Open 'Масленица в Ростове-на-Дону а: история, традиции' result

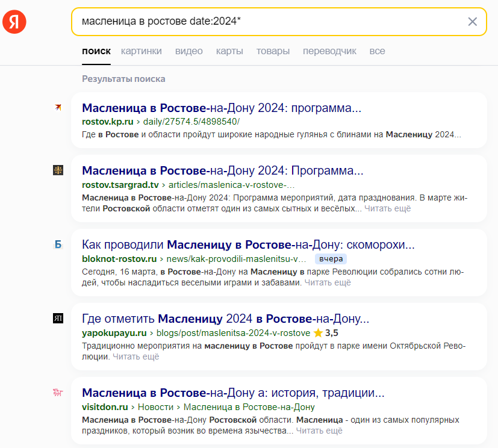(x=233, y=393)
